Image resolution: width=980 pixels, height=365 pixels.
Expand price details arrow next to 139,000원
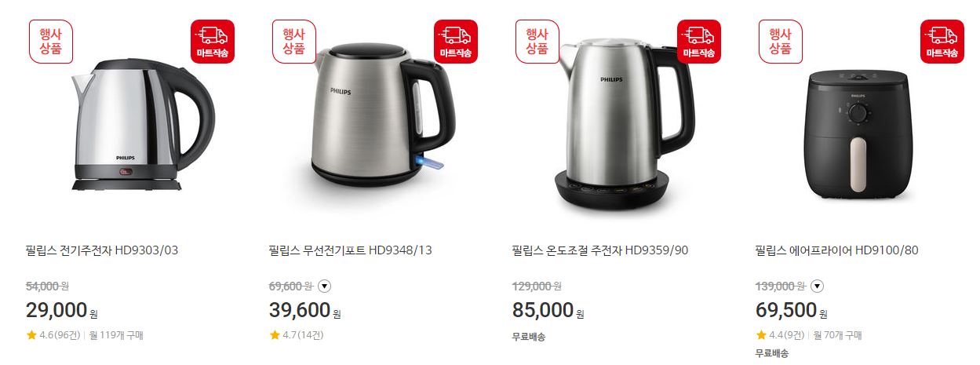click(x=817, y=287)
